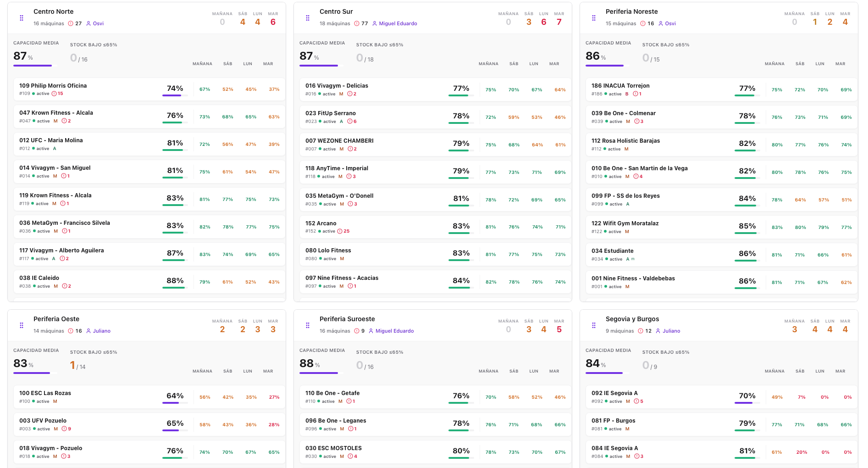Viewport: 868px width, 468px height.
Task: Click the alert icon showing 77 in Centro Sur
Action: 357,23
